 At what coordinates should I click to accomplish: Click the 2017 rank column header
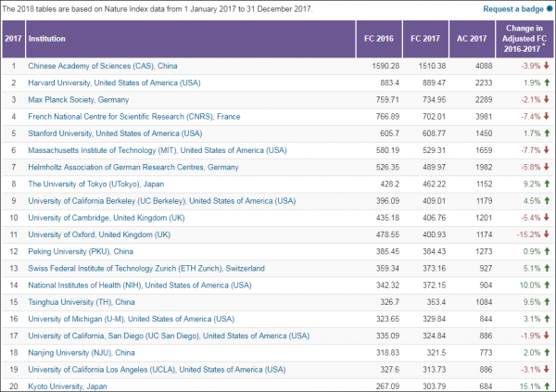click(x=13, y=40)
